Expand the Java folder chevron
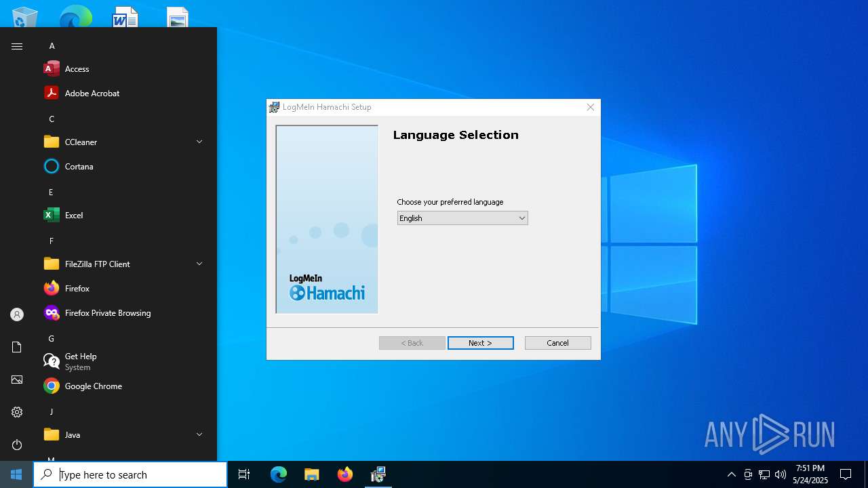Screen dimensions: 868x488 coord(199,434)
